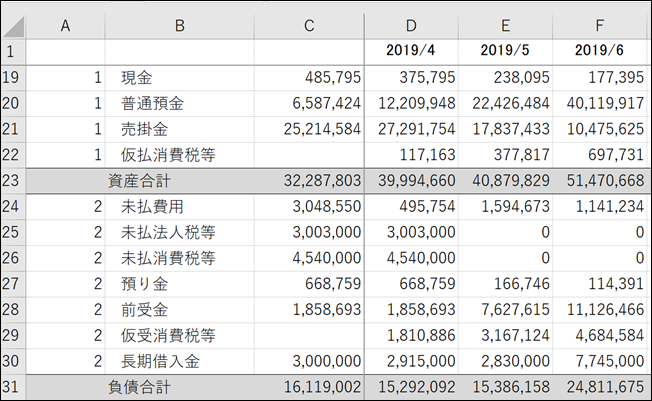Select the 現金 cell

pyautogui.click(x=180, y=78)
